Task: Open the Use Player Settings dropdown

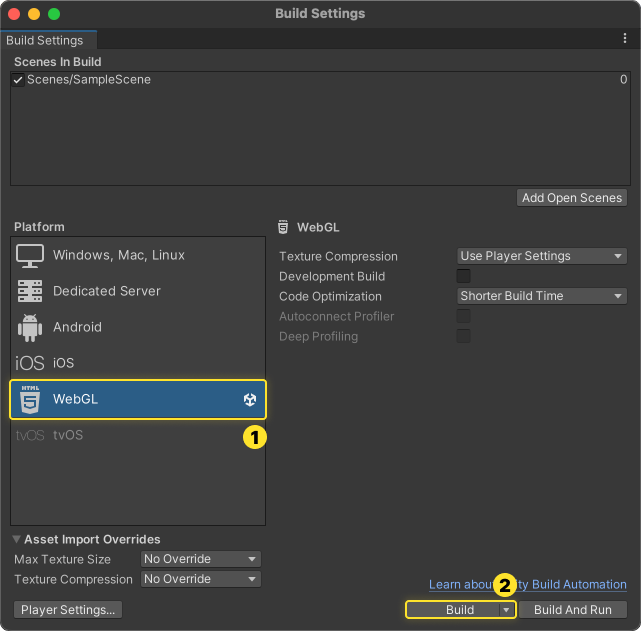Action: click(542, 256)
